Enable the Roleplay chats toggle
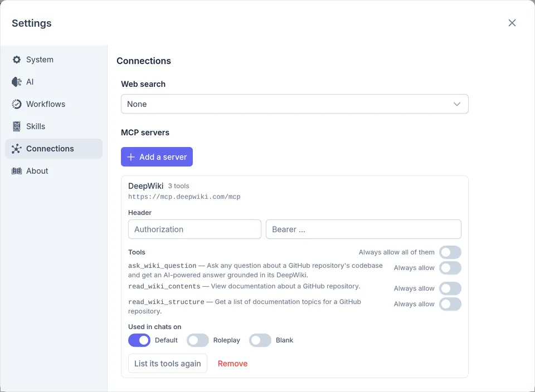The height and width of the screenshot is (392, 535). coord(197,340)
